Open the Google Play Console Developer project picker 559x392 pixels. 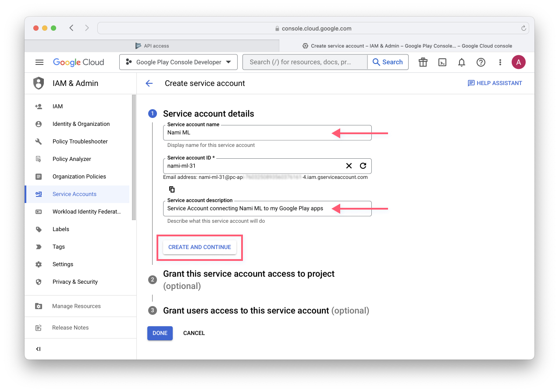pyautogui.click(x=178, y=62)
